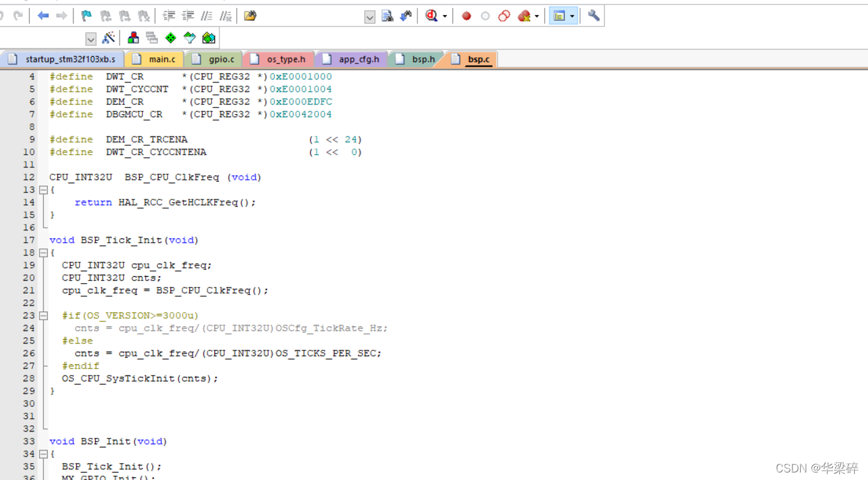
Task: Click DWT_CR_CYCCNTENA on line 10
Action: click(x=156, y=152)
